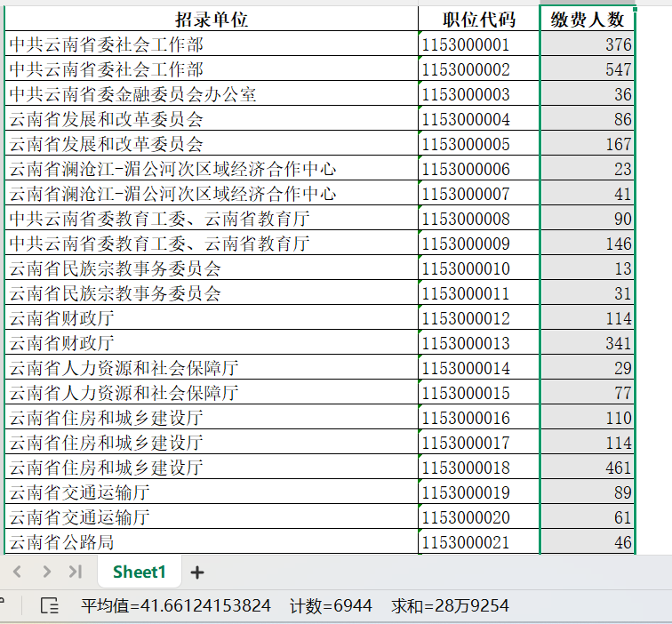Jump to last sheet with arrow-bar icon
672x624 pixels.
[76, 572]
